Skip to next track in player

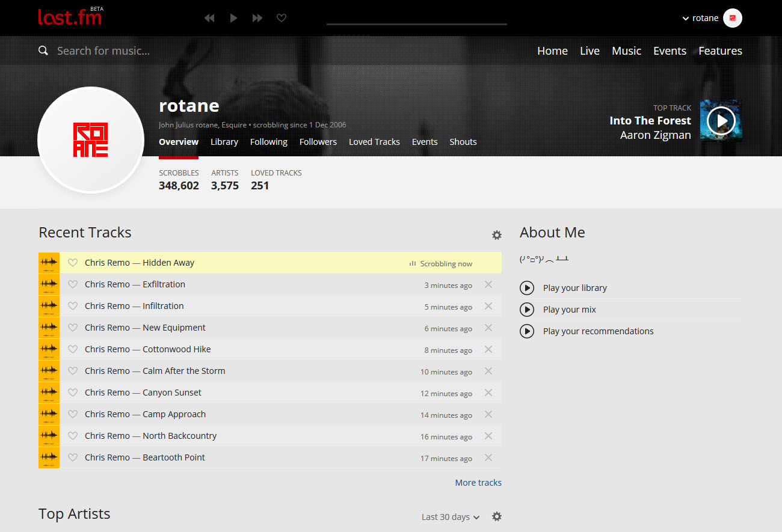[x=257, y=18]
